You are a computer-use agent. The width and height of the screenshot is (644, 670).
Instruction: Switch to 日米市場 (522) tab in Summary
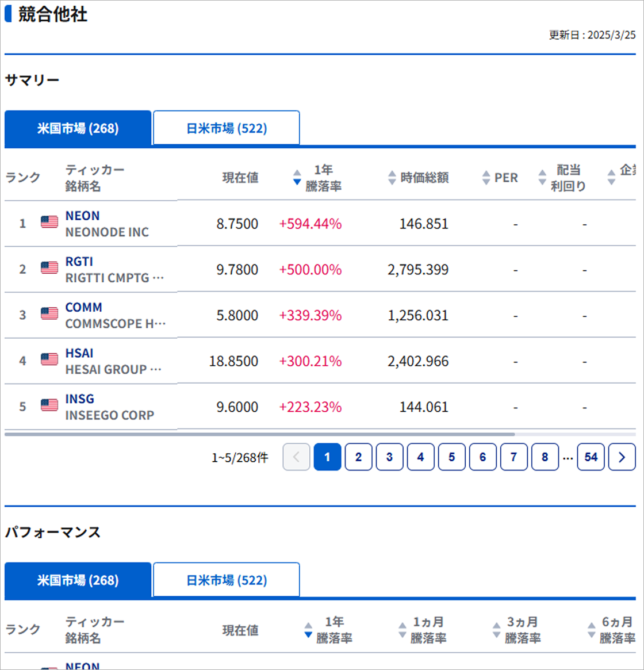point(227,128)
